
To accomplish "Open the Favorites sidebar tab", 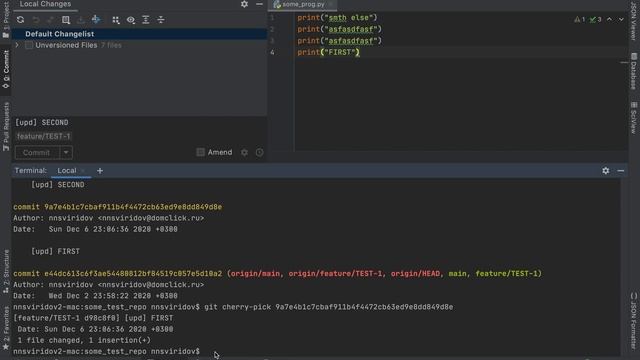I will tap(6, 329).
